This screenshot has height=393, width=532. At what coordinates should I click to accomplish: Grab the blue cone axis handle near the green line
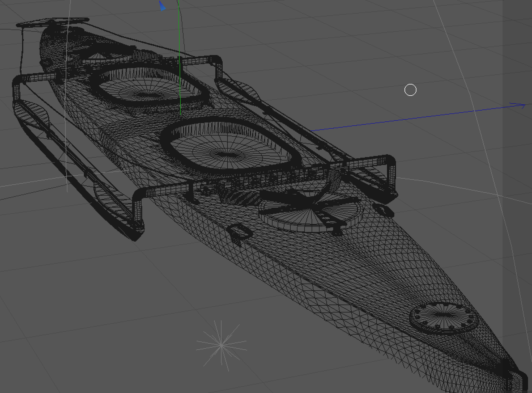[x=162, y=6]
